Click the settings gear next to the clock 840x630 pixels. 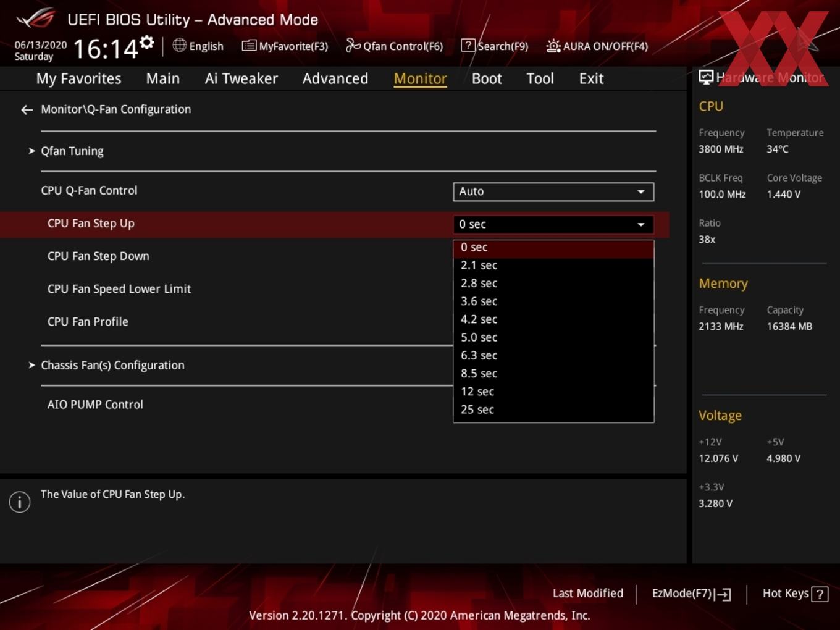point(147,43)
